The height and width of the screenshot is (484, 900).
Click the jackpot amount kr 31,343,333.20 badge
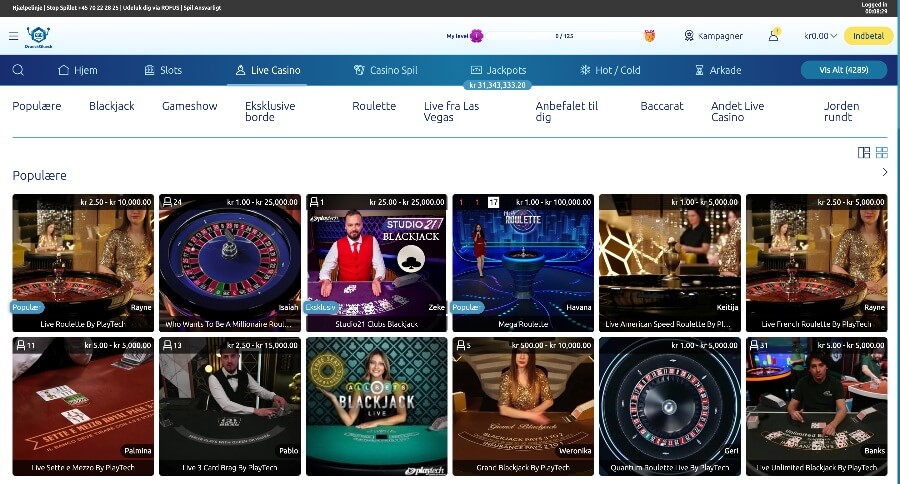497,85
